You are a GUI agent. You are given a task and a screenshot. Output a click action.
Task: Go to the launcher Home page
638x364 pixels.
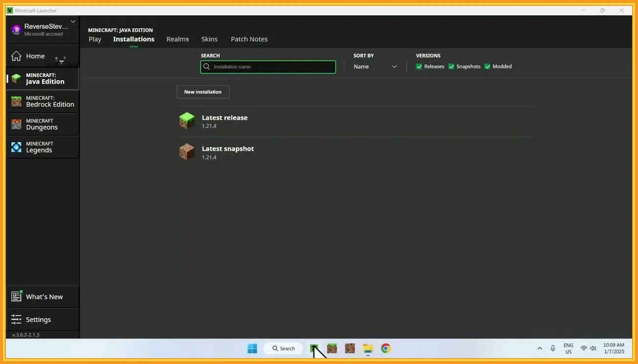43,56
